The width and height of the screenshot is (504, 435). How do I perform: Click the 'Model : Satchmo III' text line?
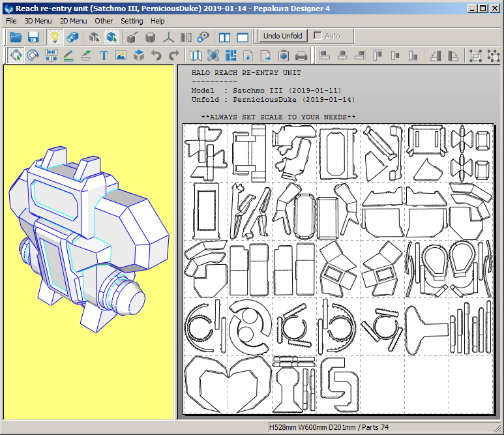click(266, 91)
